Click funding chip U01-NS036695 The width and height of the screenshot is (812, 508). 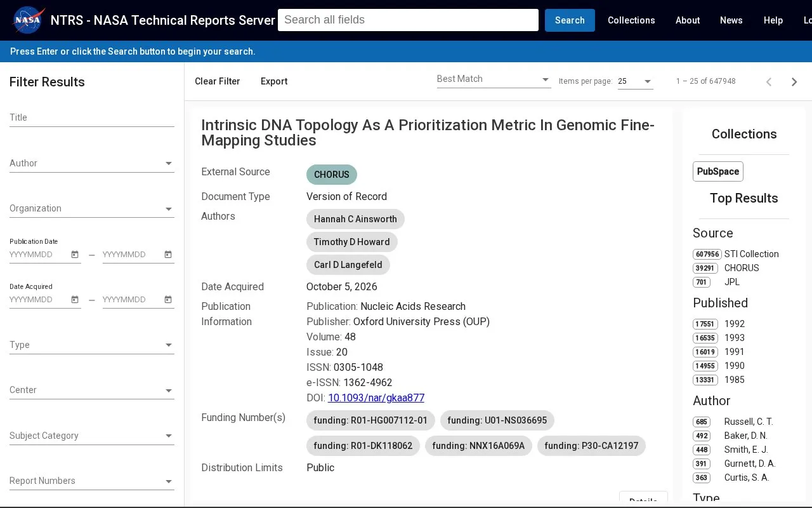497,420
